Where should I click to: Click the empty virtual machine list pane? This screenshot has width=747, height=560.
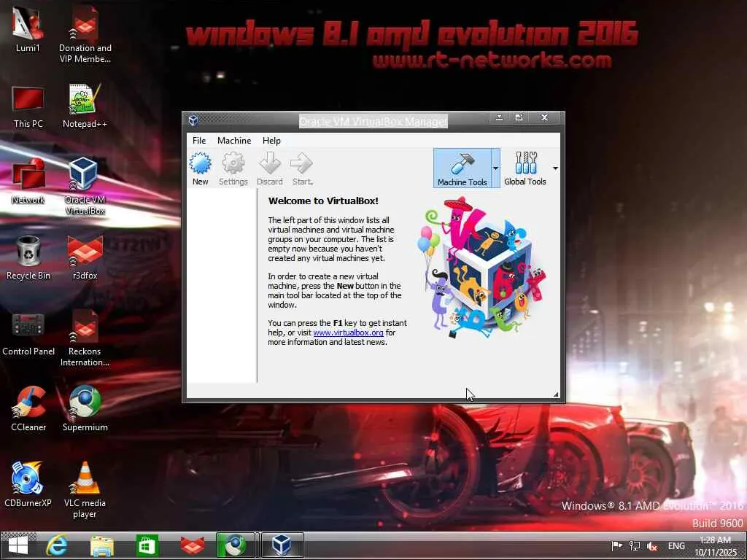point(222,286)
